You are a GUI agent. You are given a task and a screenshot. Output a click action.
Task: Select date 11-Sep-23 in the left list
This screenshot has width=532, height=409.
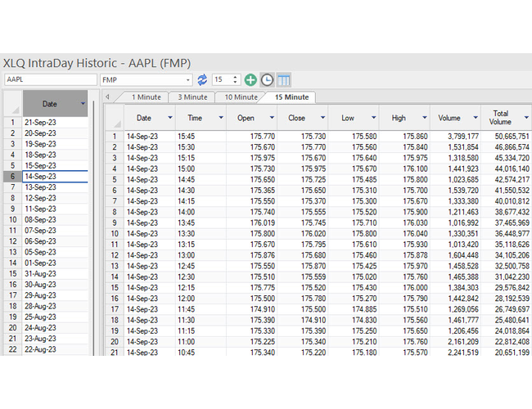[55, 209]
